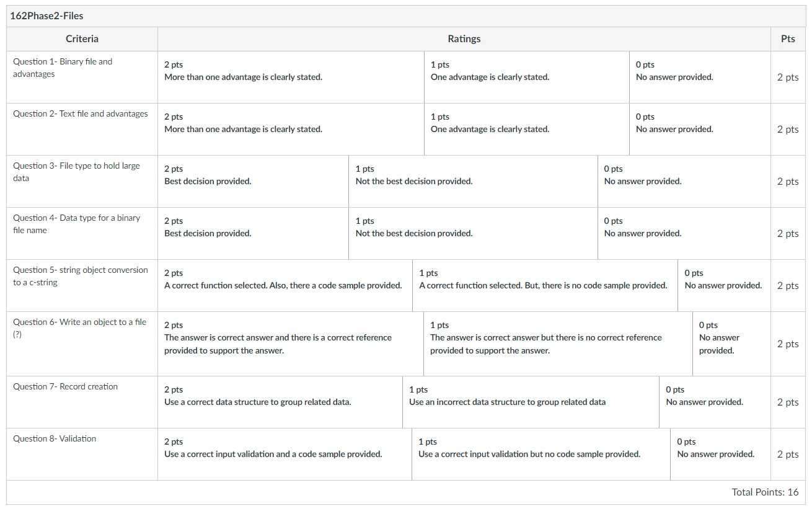Click the Pts column header
The height and width of the screenshot is (511, 812).
[788, 38]
